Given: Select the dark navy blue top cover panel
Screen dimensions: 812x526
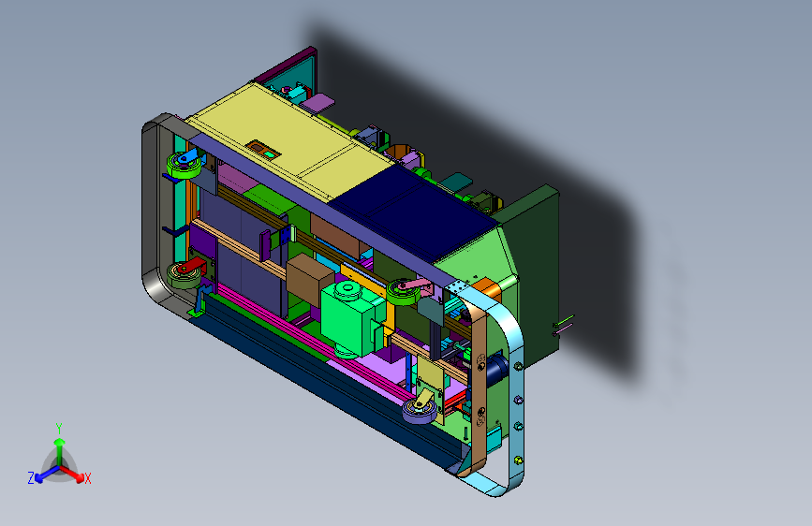Looking at the screenshot, I should [x=414, y=212].
